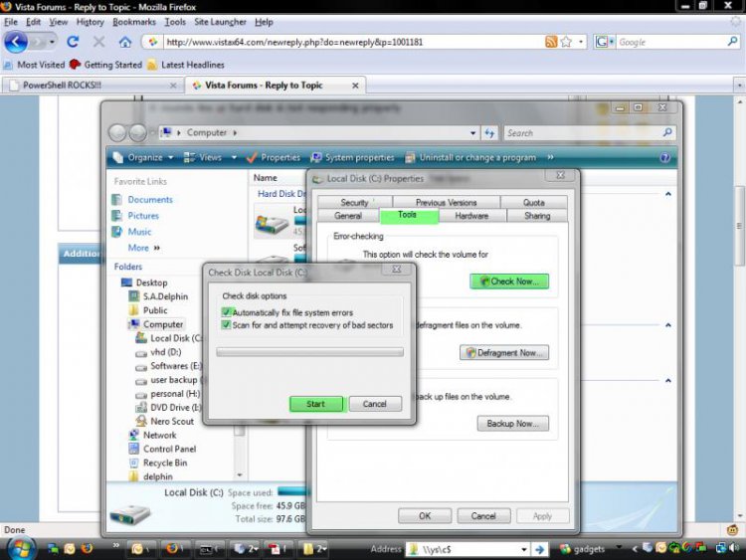Image resolution: width=746 pixels, height=560 pixels.
Task: Open Organize dropdown in Explorer toolbar
Action: tap(143, 157)
